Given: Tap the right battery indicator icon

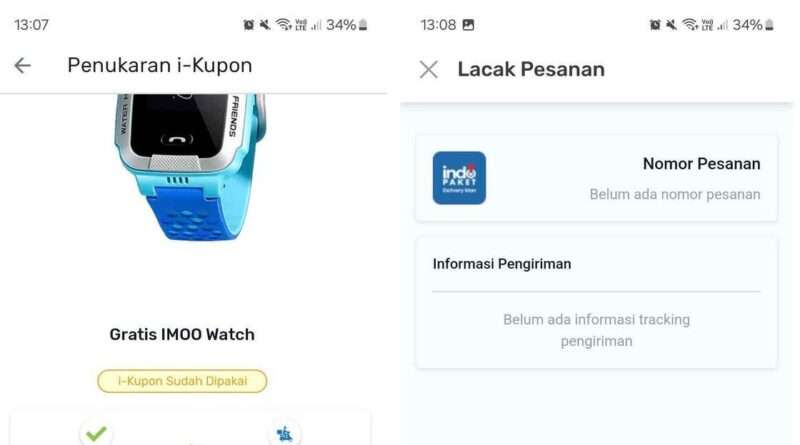Looking at the screenshot, I should coord(769,24).
